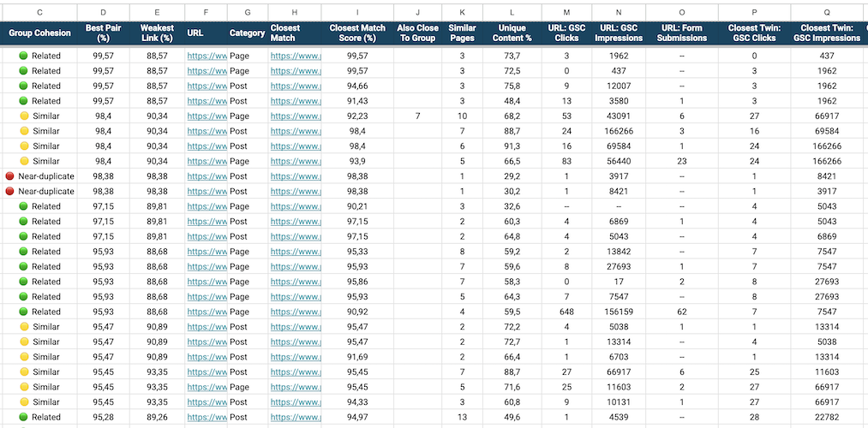Image resolution: width=868 pixels, height=428 pixels.
Task: Open the Closest Match link scoring 90,21
Action: coord(296,206)
